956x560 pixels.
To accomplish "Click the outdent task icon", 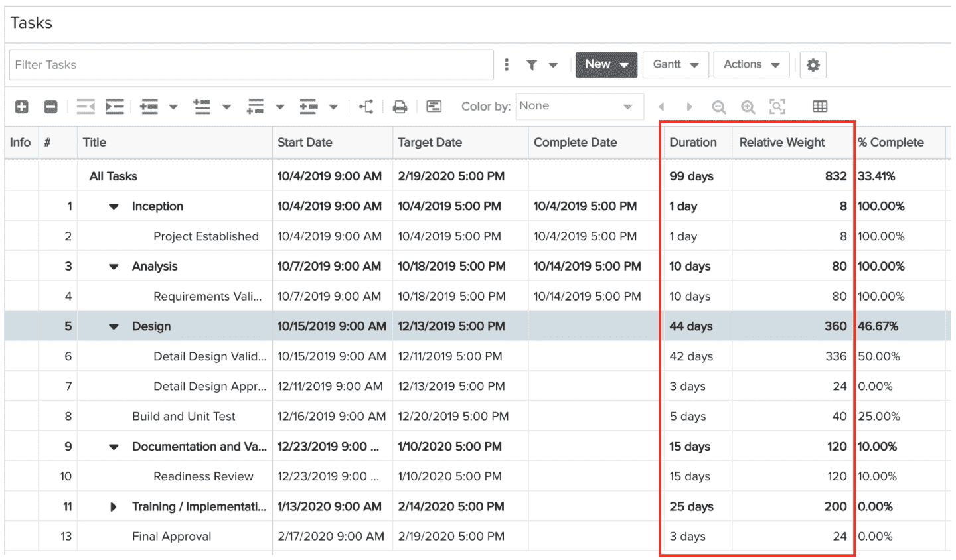I will [x=86, y=107].
